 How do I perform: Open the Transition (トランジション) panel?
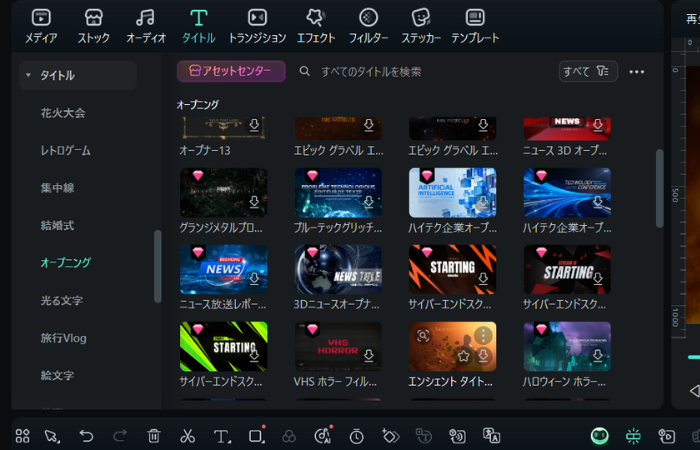(257, 25)
